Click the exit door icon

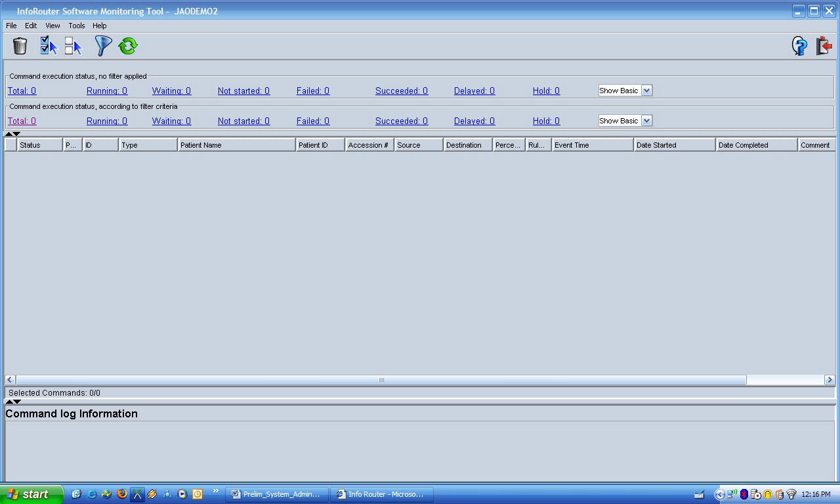pyautogui.click(x=824, y=46)
